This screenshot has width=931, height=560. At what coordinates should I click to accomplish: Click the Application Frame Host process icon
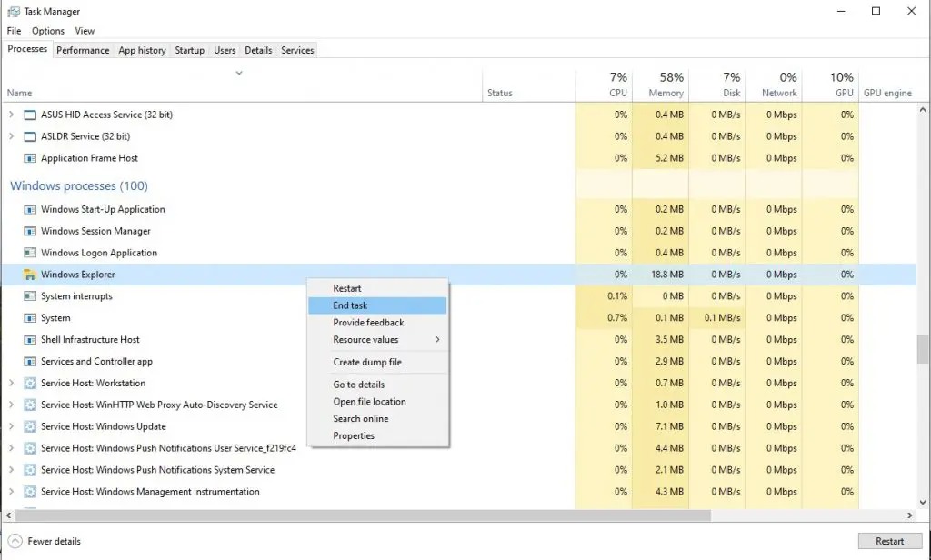tap(30, 158)
